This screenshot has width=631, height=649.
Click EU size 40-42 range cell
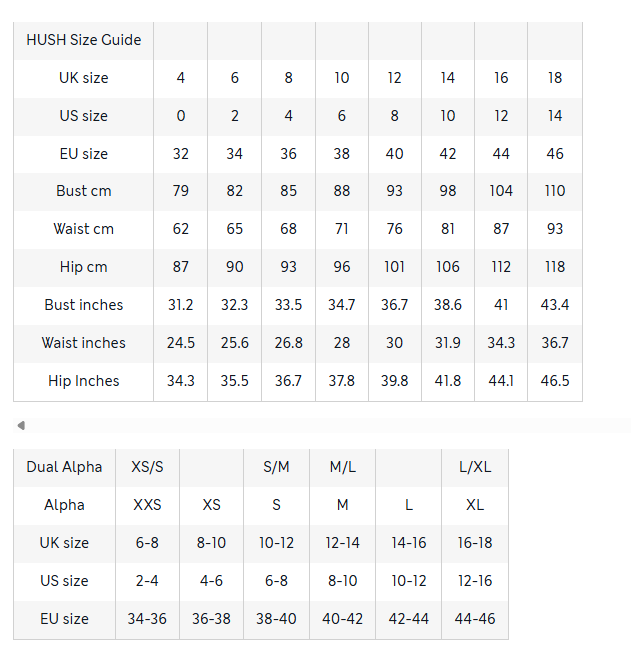coord(343,619)
